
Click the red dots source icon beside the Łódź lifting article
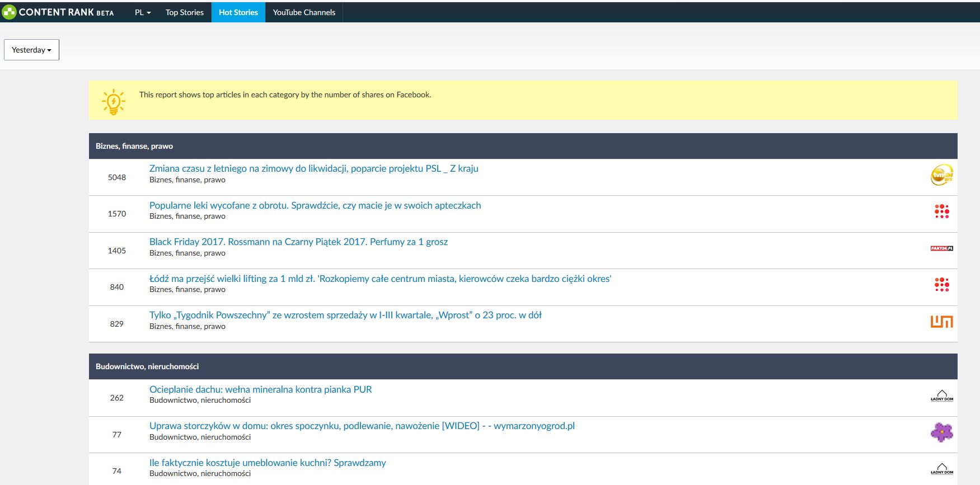941,285
